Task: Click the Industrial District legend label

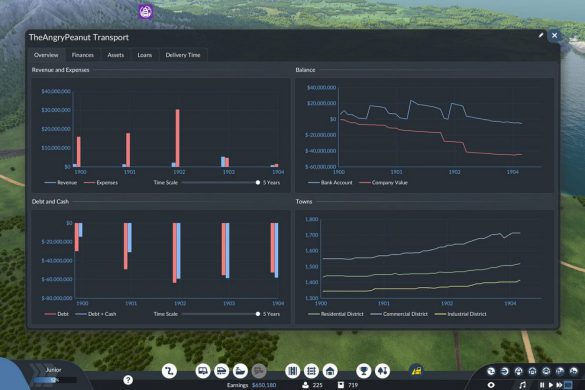Action: 467,314
